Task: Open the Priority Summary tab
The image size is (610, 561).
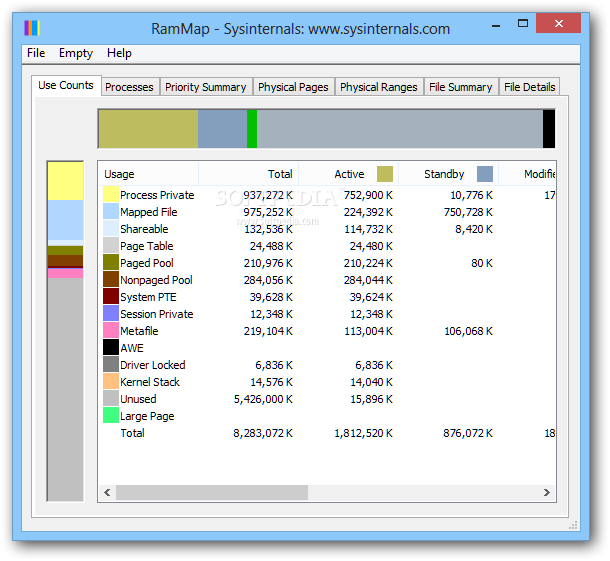Action: [x=206, y=87]
